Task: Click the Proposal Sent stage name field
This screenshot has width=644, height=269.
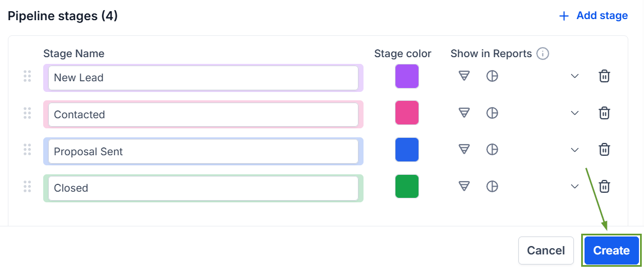Action: tap(203, 151)
